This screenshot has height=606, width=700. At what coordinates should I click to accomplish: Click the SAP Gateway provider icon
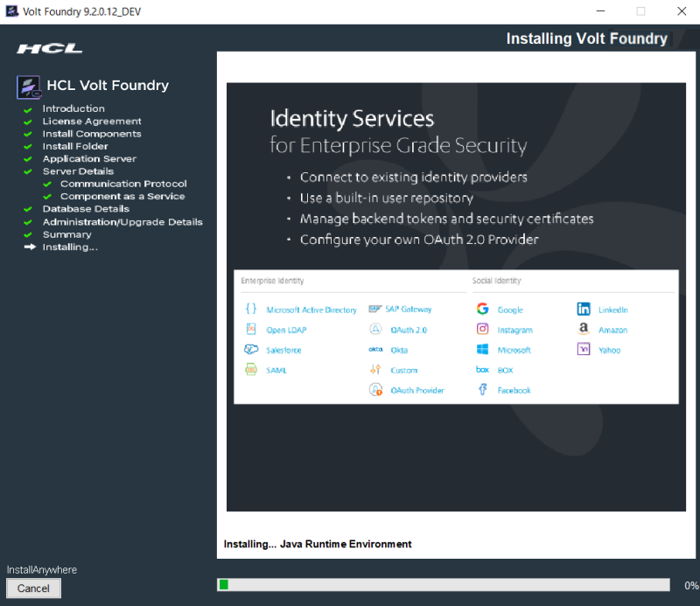click(x=376, y=309)
